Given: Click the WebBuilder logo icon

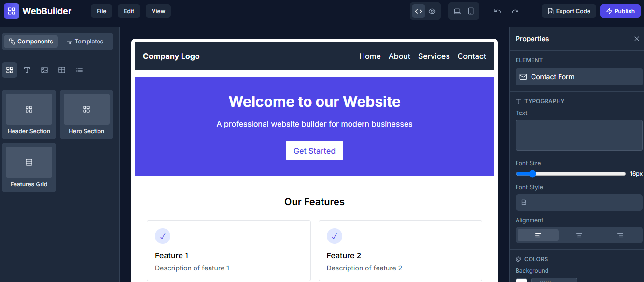Looking at the screenshot, I should tap(12, 11).
